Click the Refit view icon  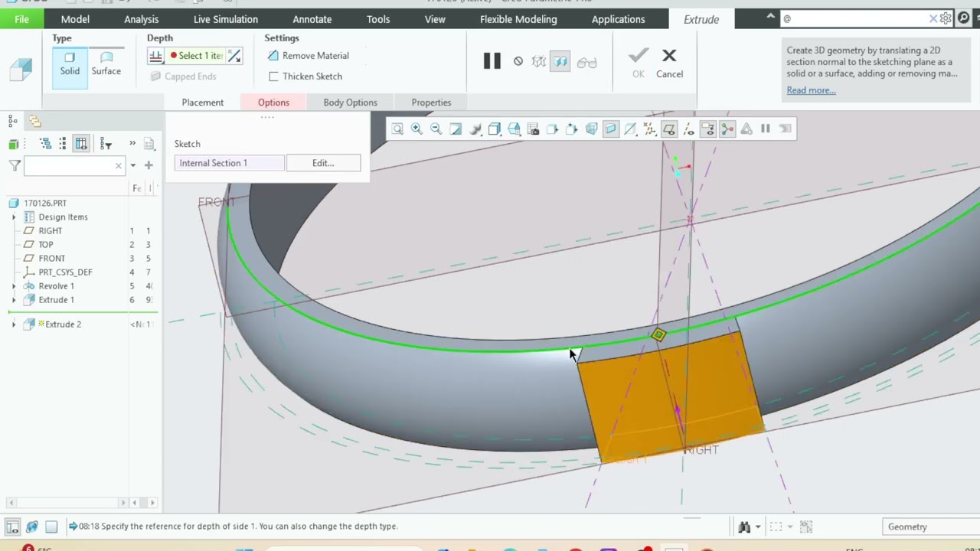[397, 129]
